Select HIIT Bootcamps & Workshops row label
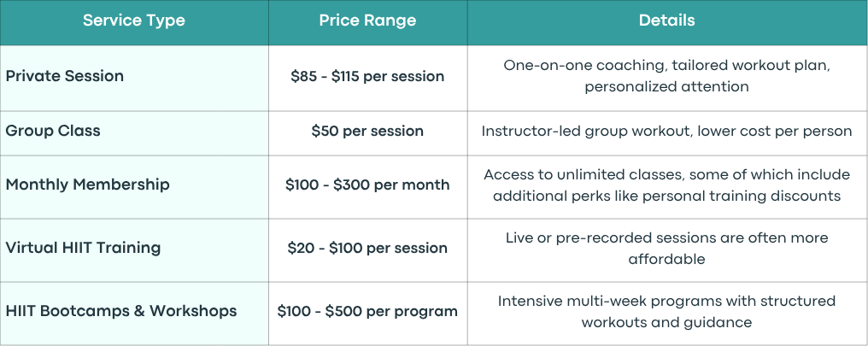This screenshot has height=346, width=868. coord(121,311)
